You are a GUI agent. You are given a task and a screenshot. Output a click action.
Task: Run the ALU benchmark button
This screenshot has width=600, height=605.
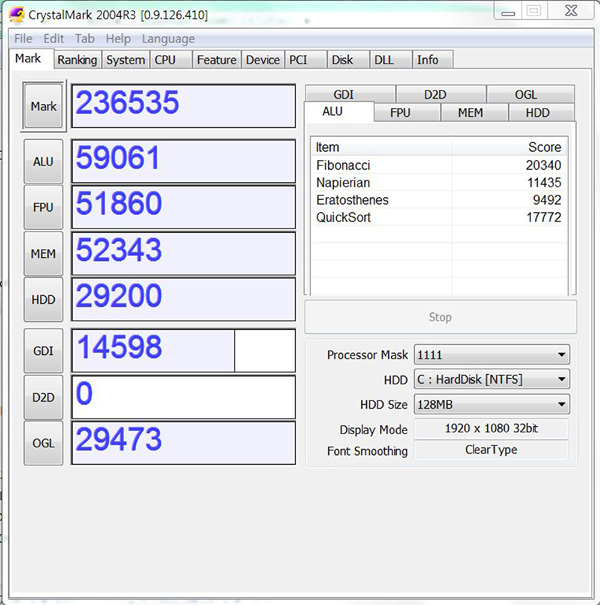point(43,161)
